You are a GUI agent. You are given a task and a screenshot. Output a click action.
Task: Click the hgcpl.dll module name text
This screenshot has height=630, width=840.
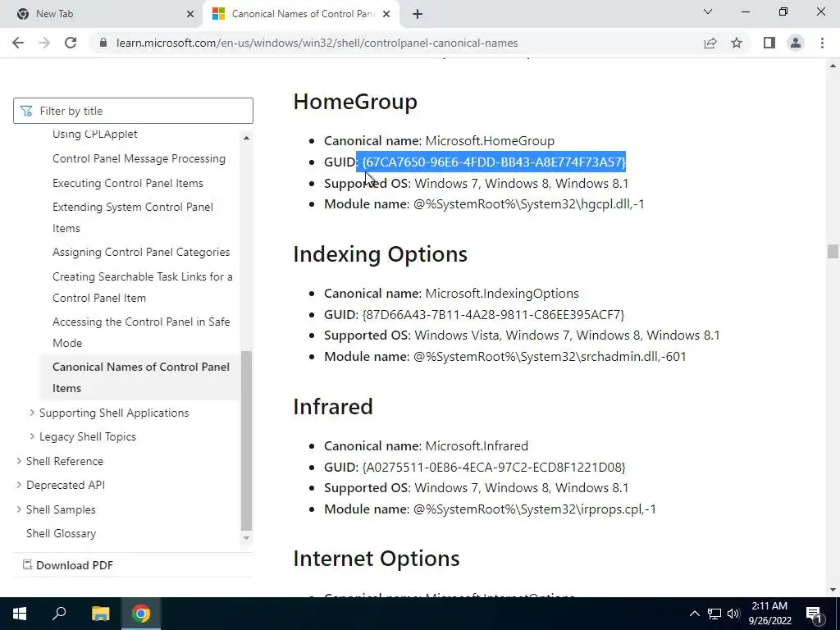529,204
